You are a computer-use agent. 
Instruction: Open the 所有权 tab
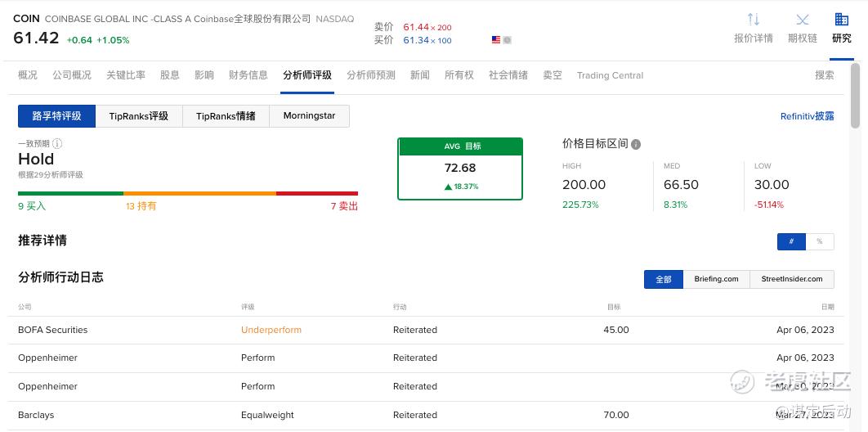pos(459,75)
